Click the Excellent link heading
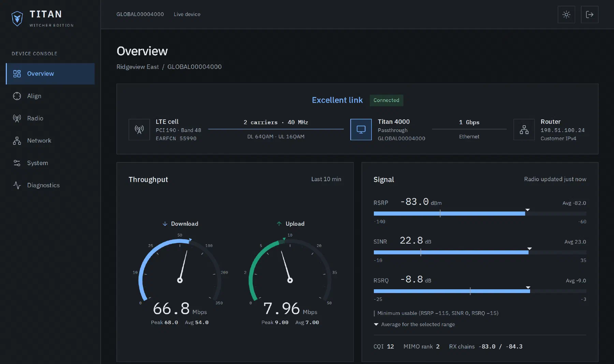Viewport: 614px width, 364px height. pos(337,100)
